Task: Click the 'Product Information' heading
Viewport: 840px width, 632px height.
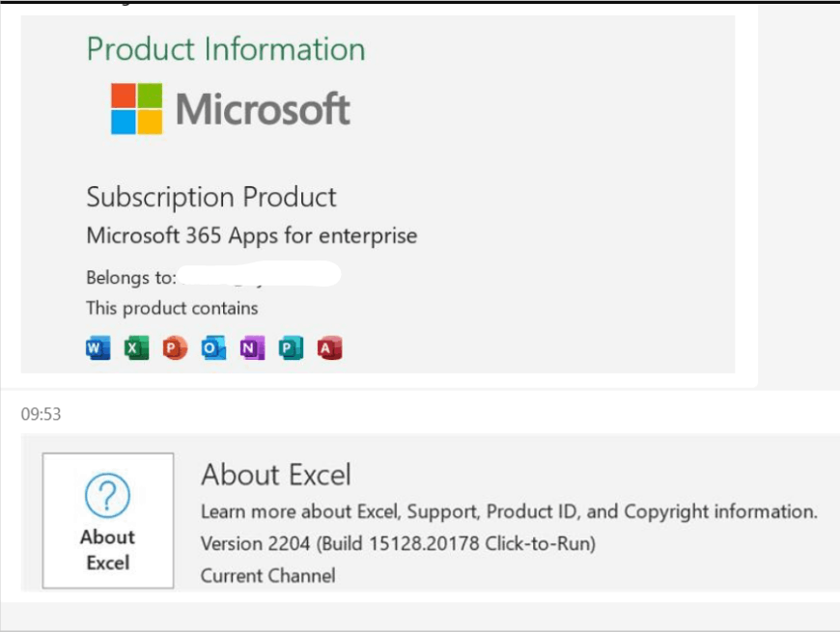Action: pyautogui.click(x=226, y=49)
